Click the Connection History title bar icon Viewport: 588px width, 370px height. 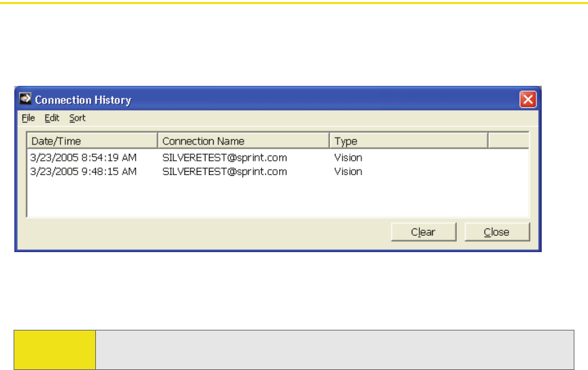(x=25, y=99)
